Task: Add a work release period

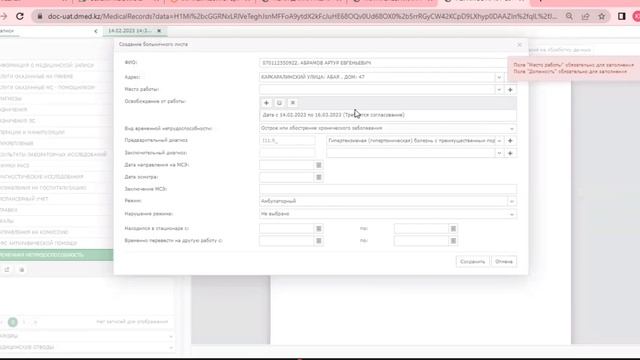Action: pos(266,103)
